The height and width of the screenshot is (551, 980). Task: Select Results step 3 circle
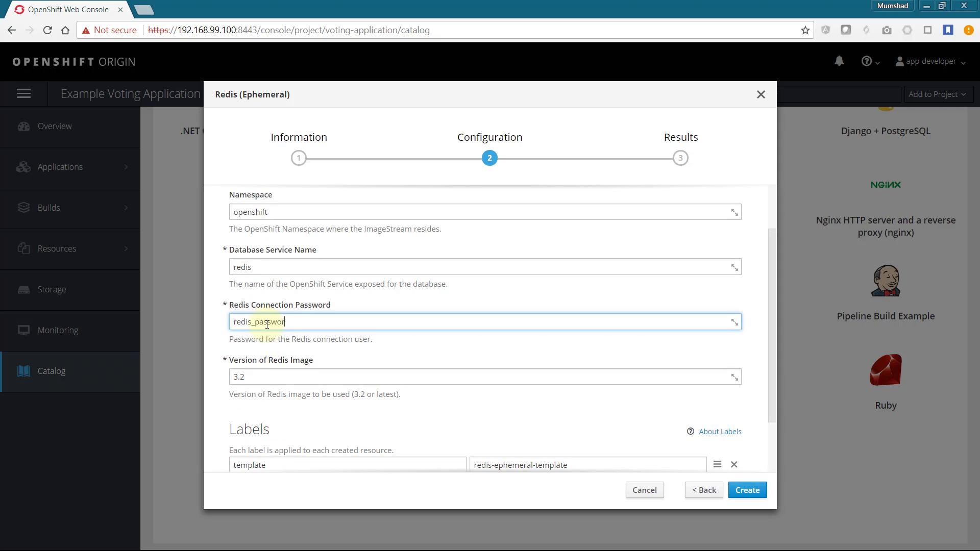click(680, 158)
